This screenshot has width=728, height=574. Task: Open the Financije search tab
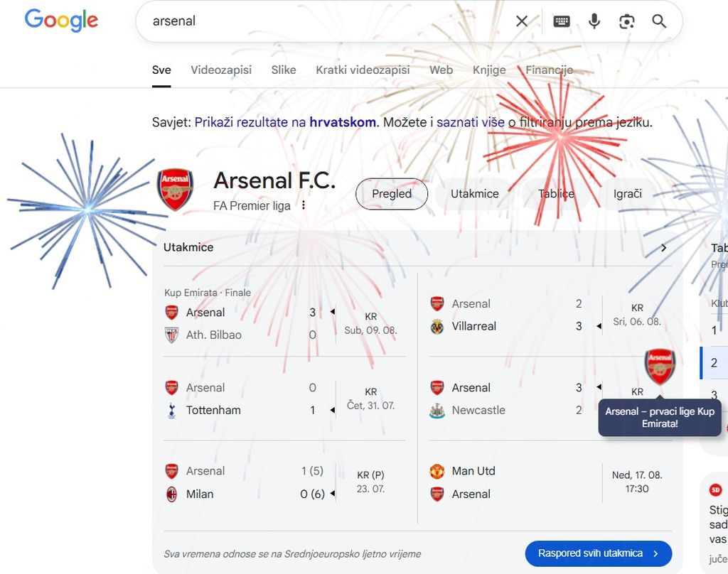pyautogui.click(x=549, y=70)
